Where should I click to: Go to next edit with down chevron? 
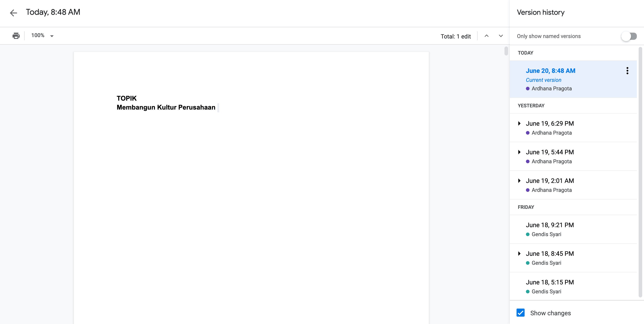click(x=501, y=36)
